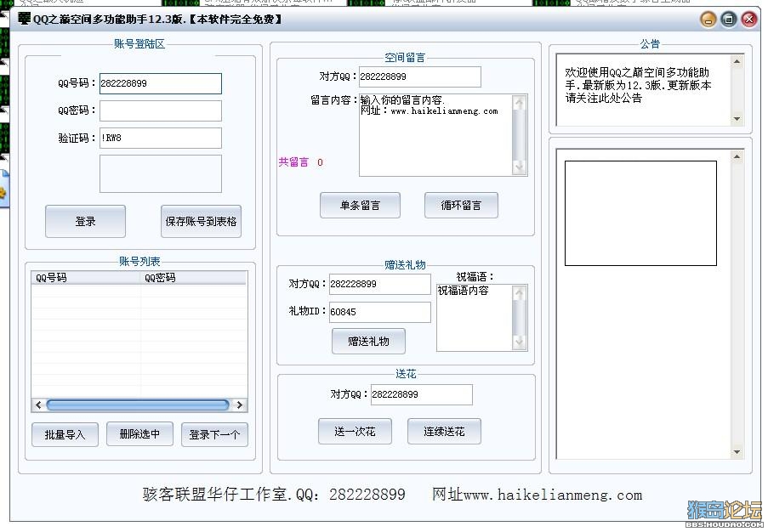
Task: Click the 账号列表 group title
Action: tap(139, 262)
